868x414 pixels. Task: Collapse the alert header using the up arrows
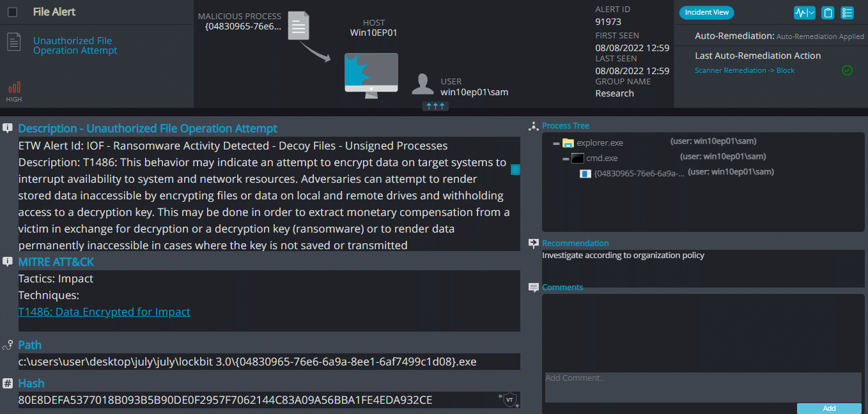click(435, 106)
